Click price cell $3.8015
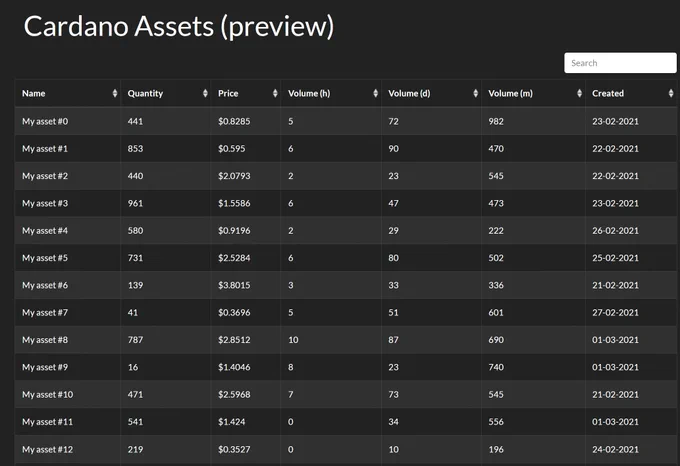Screen dimensions: 680x466 click(234, 285)
